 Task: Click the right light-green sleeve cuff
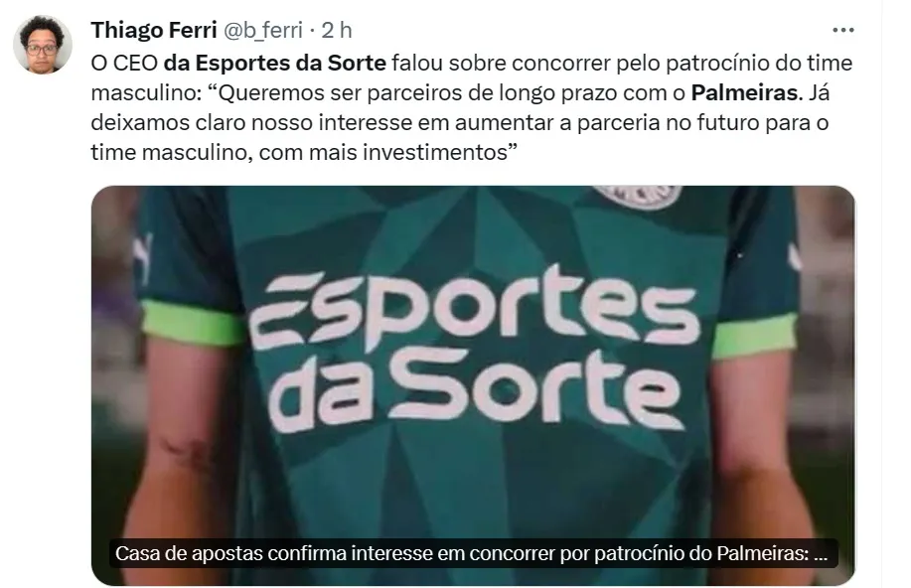[x=754, y=337]
